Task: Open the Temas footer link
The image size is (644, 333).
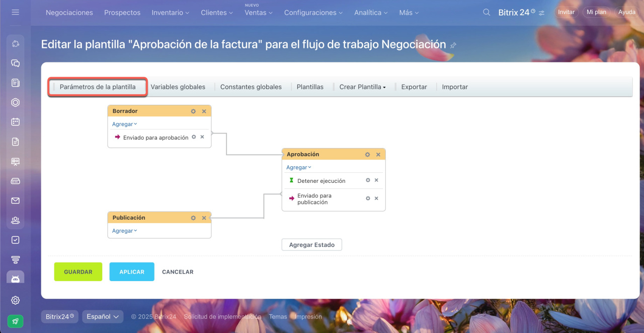Action: 278,317
